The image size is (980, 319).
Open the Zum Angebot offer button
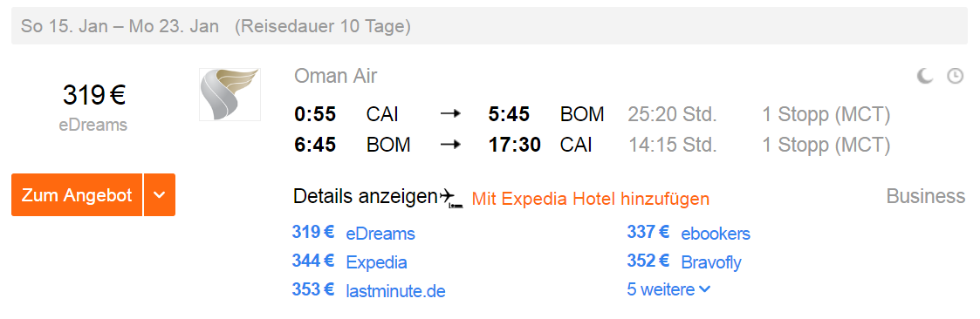tap(77, 194)
